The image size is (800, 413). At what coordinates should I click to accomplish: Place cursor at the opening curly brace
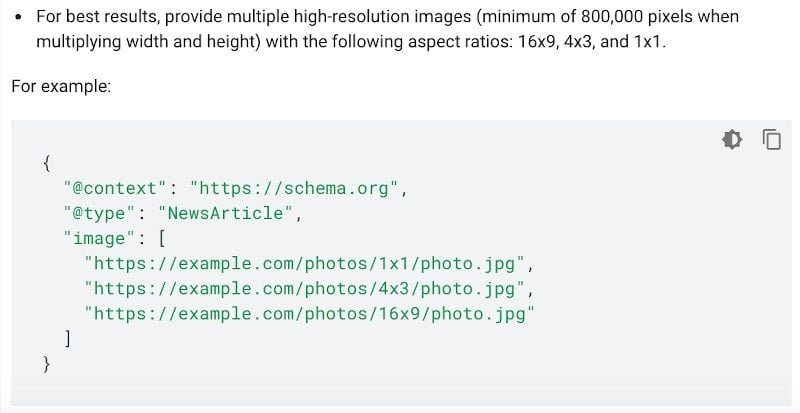click(x=46, y=163)
